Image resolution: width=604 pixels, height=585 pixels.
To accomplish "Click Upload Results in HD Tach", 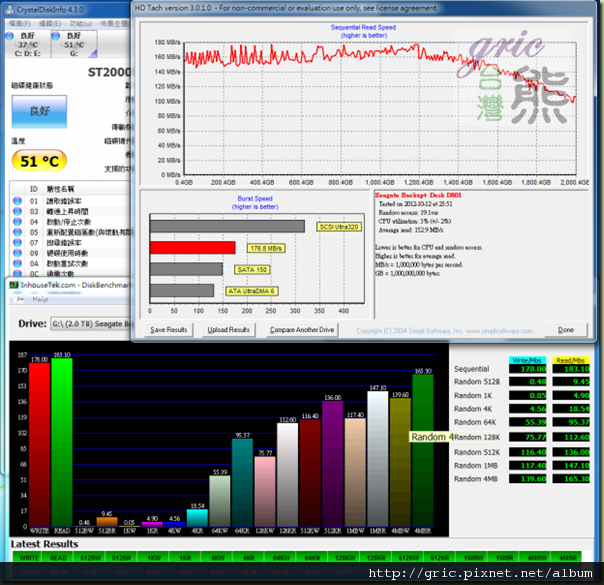I will pos(228,330).
